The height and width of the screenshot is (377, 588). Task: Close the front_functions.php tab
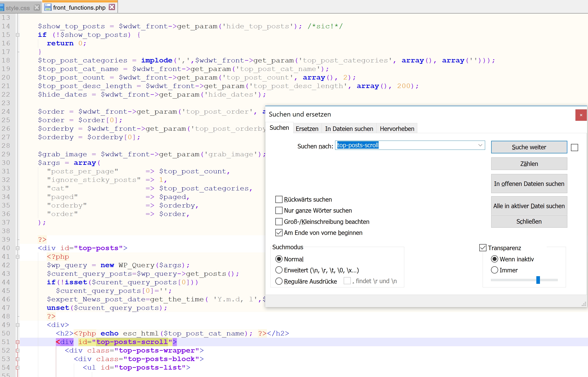point(112,7)
